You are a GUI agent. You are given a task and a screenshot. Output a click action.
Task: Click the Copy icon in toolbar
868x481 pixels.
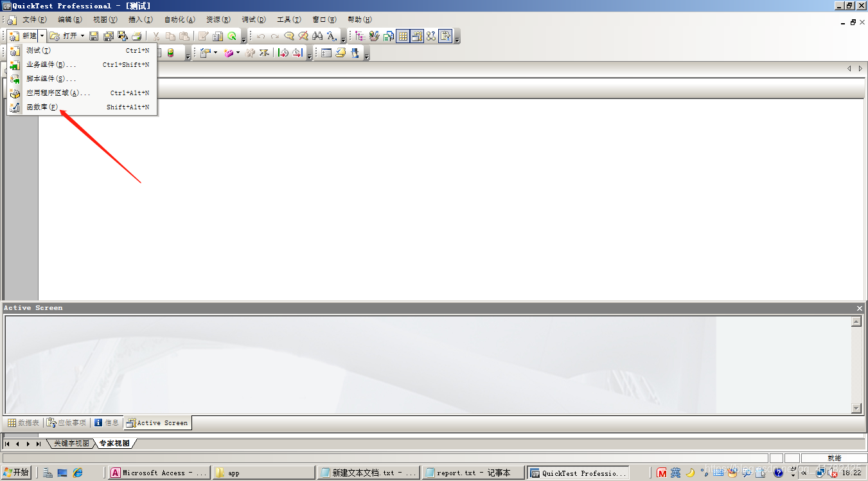point(170,36)
